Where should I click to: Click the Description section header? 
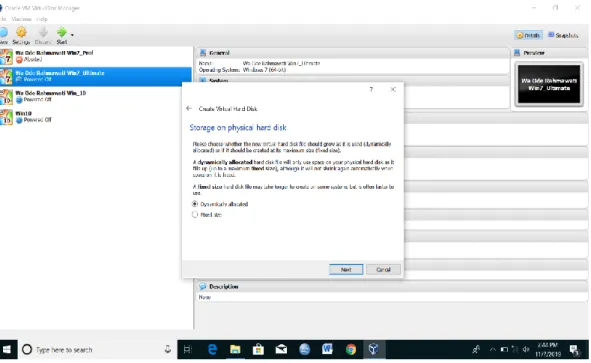(392, 286)
